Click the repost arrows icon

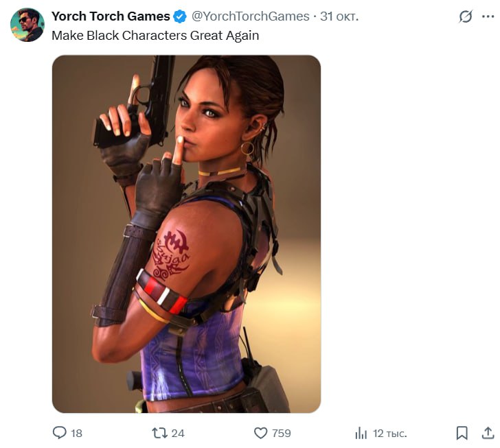tap(159, 433)
